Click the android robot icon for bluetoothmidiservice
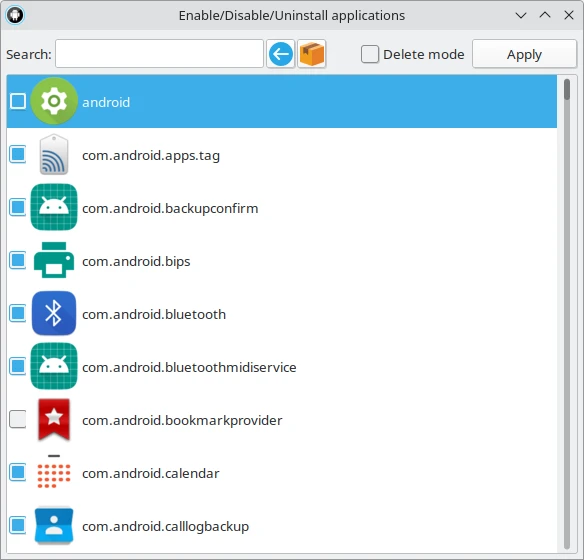The width and height of the screenshot is (584, 560). pyautogui.click(x=54, y=366)
